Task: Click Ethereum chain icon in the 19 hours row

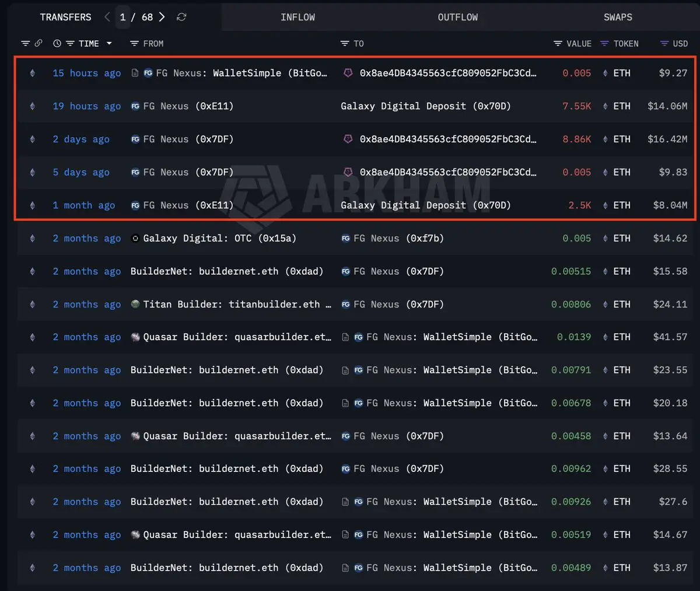Action: point(32,106)
